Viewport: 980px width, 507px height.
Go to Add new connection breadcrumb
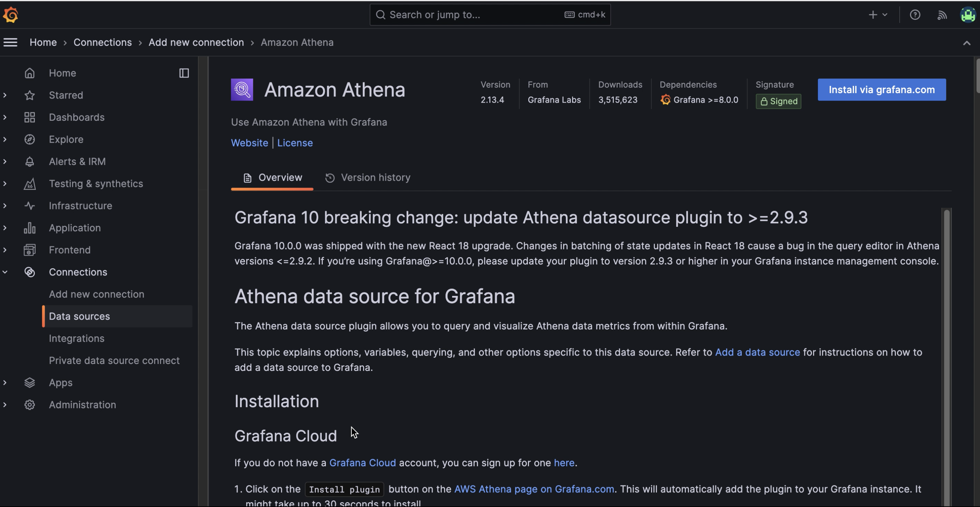pyautogui.click(x=196, y=42)
